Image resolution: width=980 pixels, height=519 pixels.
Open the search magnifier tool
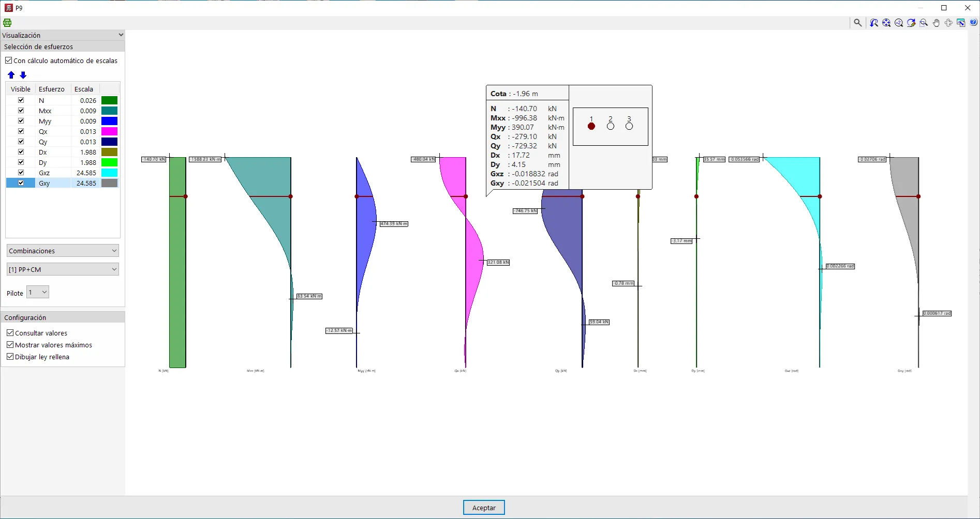pos(857,23)
